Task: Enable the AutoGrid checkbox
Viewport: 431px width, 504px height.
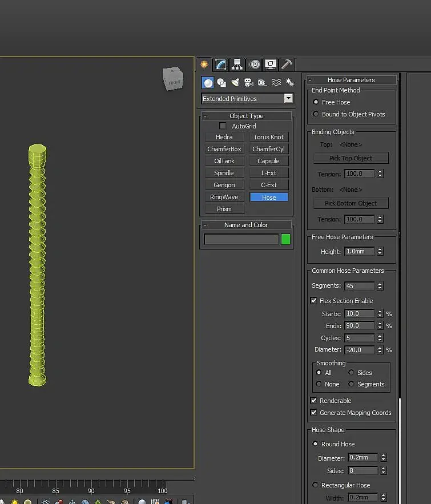Action: [x=223, y=126]
